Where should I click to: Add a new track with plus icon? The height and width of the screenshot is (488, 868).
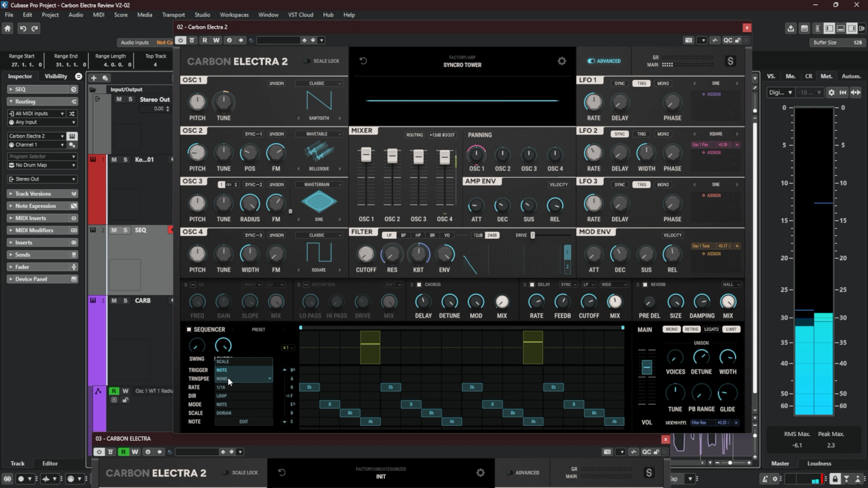93,78
